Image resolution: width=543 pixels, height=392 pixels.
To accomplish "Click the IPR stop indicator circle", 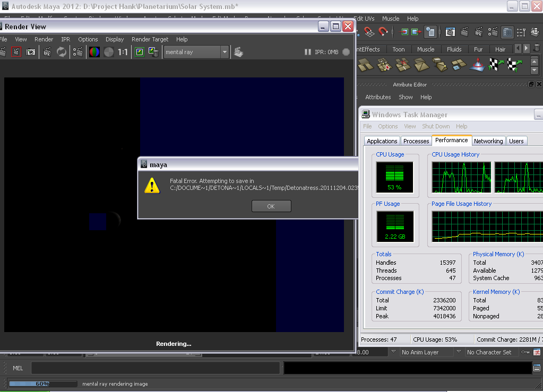I will click(x=346, y=52).
